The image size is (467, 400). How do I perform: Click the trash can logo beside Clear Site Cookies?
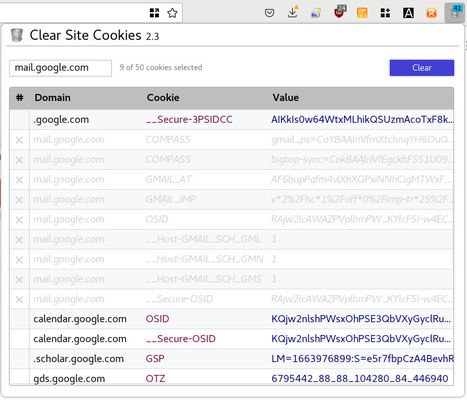17,35
